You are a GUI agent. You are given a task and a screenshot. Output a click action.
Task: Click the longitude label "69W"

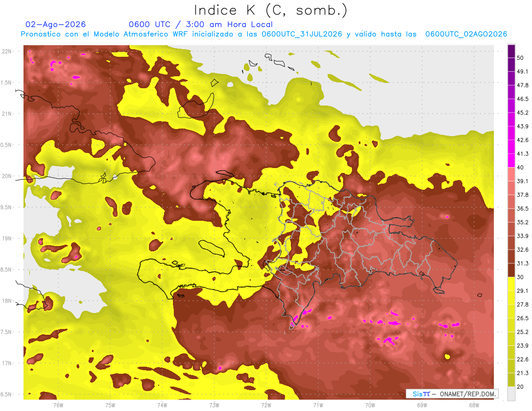[x=422, y=405]
